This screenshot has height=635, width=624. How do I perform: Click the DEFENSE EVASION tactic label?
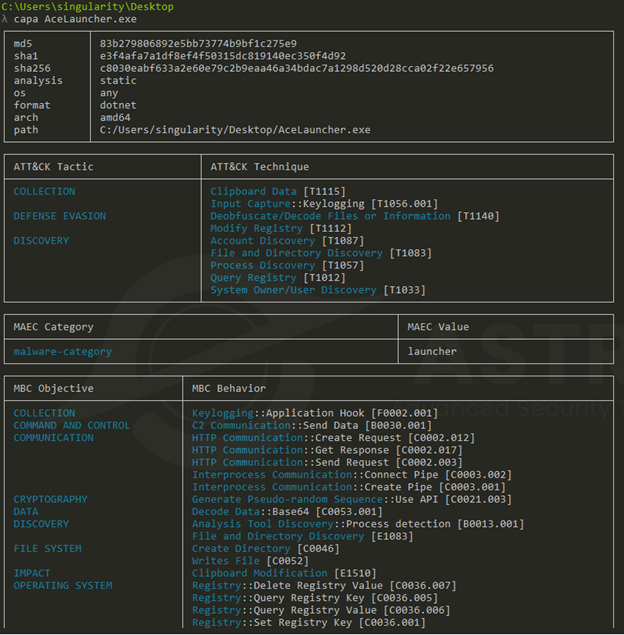click(x=59, y=216)
